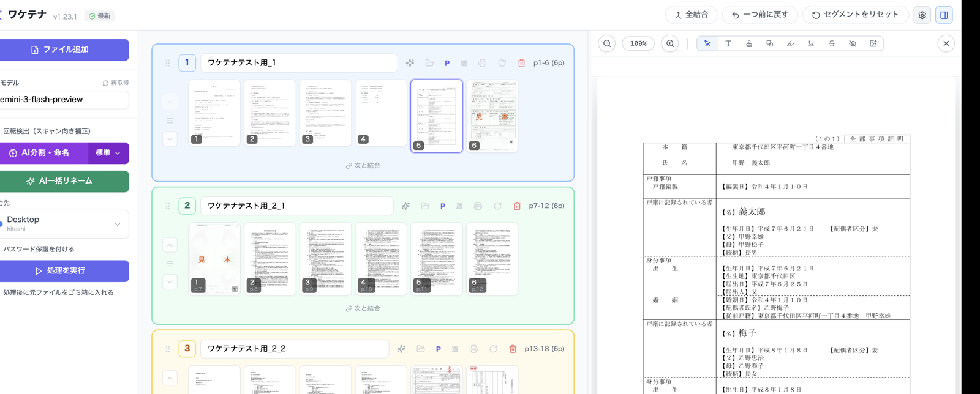
Task: Move segment 2 down with chevron
Action: 170,282
